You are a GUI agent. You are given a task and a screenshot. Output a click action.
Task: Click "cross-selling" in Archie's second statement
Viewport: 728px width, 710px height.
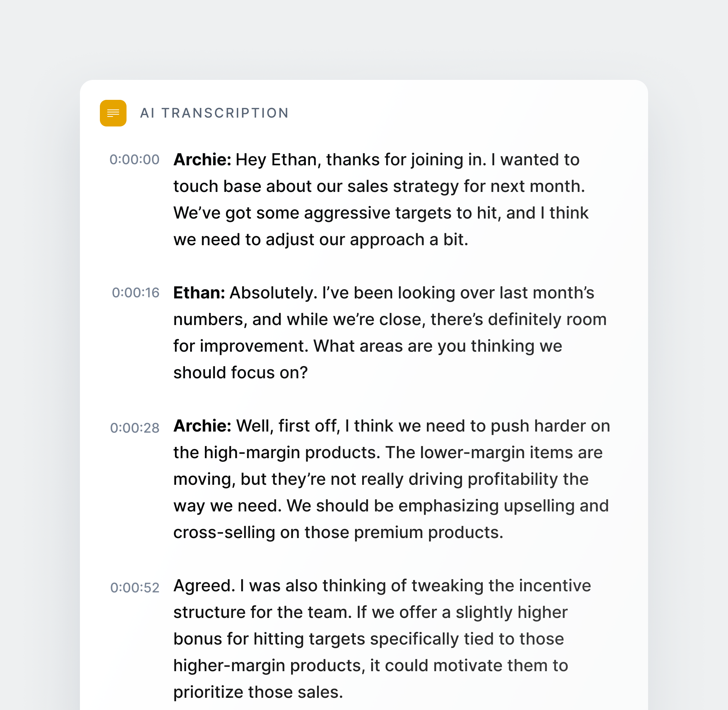click(224, 532)
